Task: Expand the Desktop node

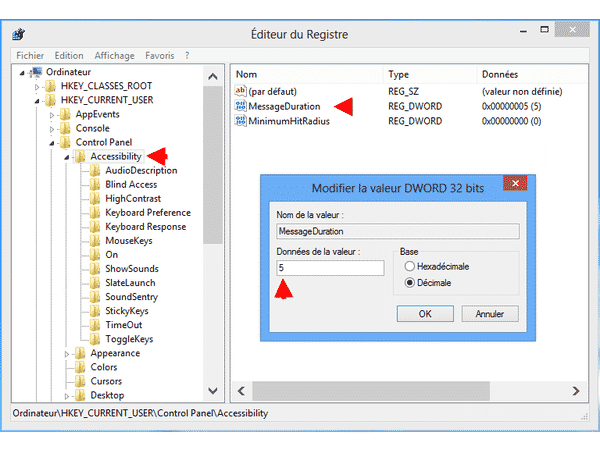Action: [x=67, y=396]
